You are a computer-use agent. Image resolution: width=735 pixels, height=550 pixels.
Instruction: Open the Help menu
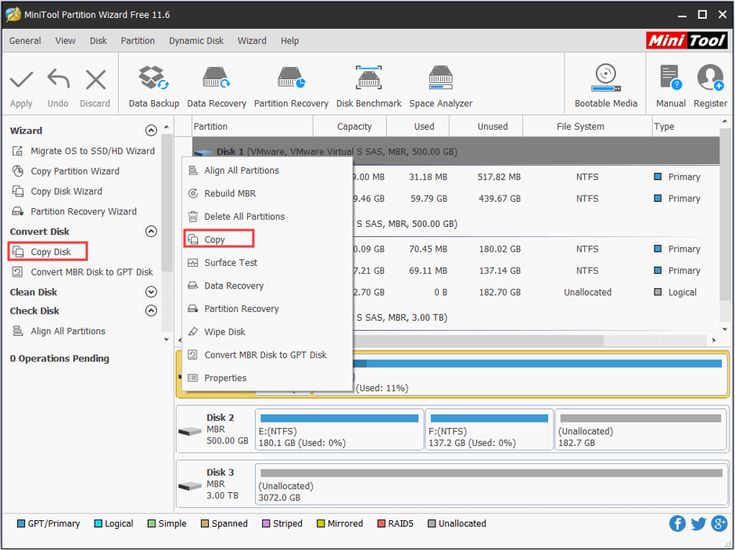pyautogui.click(x=290, y=41)
